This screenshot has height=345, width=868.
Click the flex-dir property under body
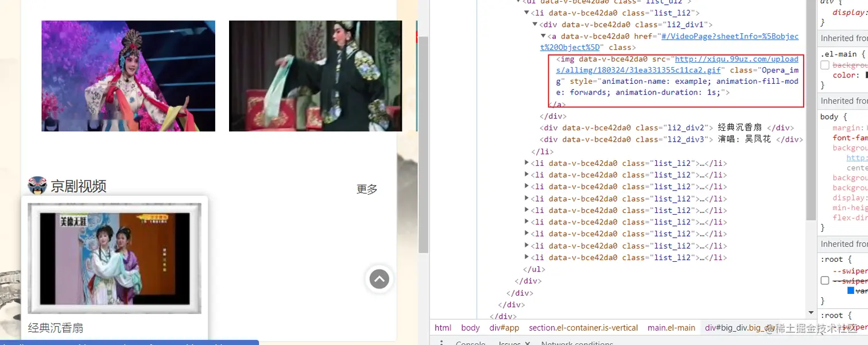pos(850,218)
